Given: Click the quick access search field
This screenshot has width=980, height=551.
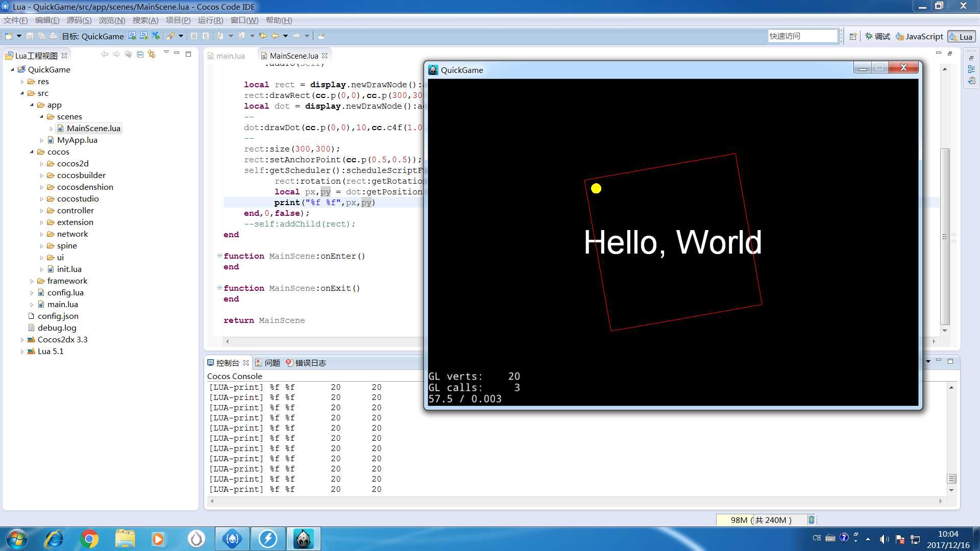Looking at the screenshot, I should [803, 36].
